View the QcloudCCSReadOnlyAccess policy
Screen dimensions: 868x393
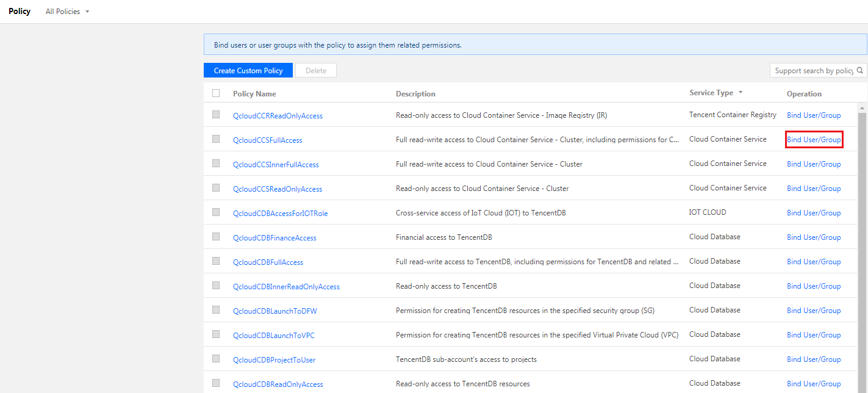coord(278,189)
